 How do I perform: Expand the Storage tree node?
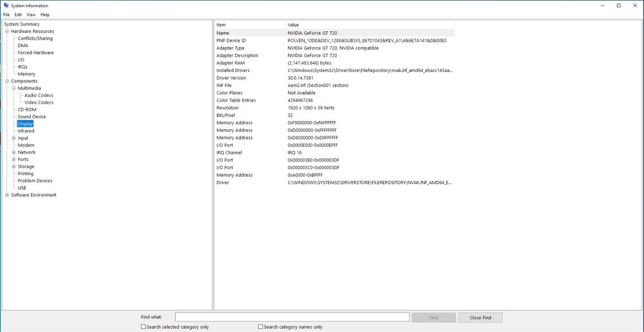tap(14, 167)
